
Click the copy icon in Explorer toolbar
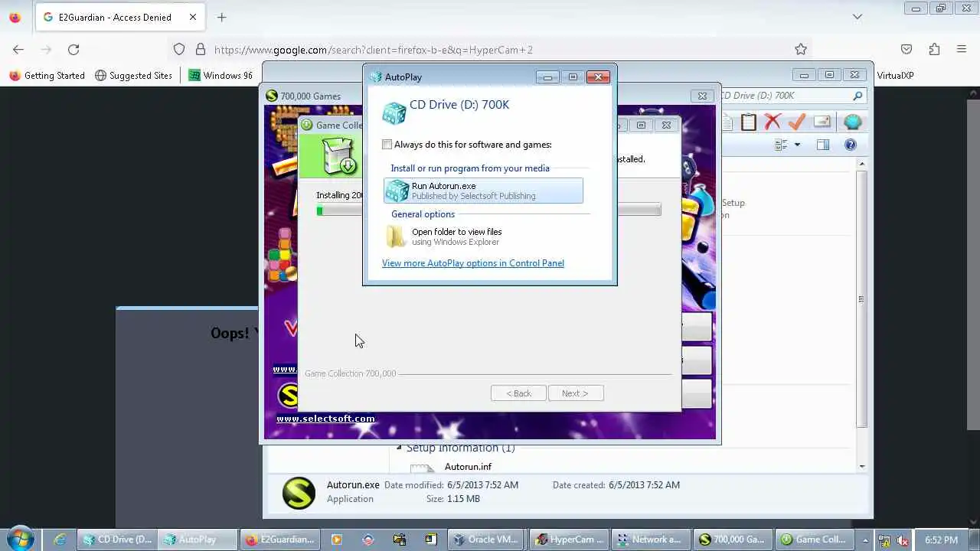[727, 122]
